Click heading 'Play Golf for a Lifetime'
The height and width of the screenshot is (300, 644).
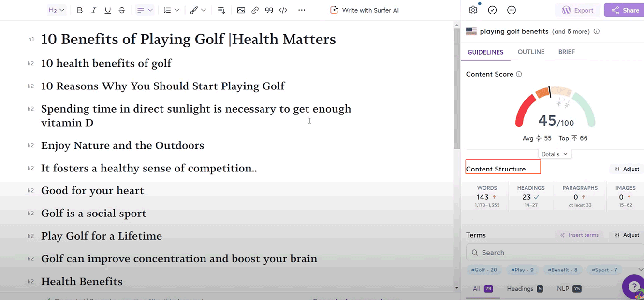[x=102, y=236]
